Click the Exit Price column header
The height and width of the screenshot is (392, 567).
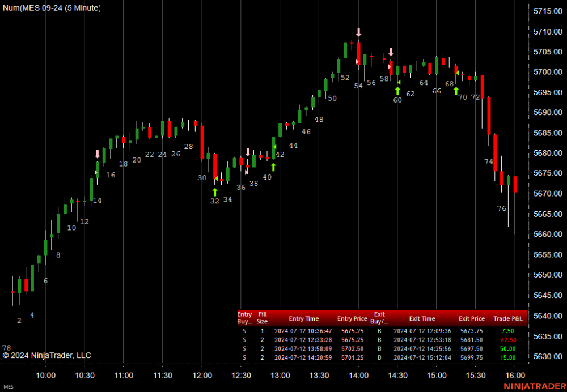click(471, 319)
